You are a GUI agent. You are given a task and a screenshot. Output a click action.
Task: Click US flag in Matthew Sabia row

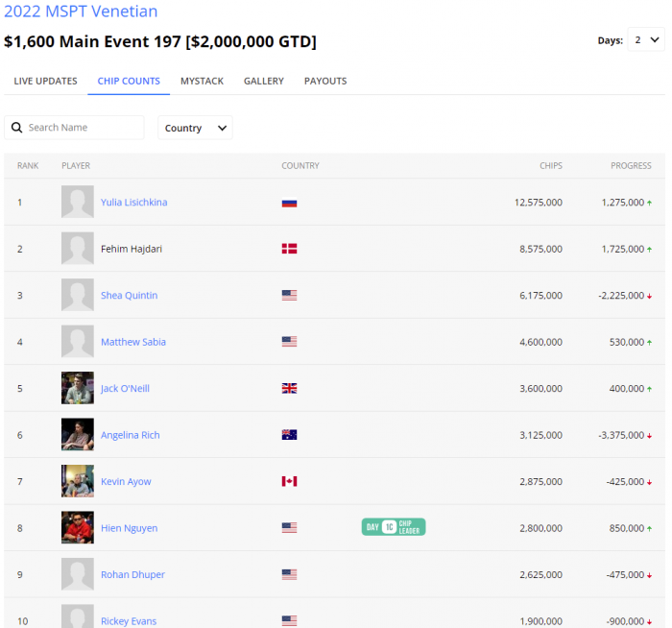tap(289, 342)
